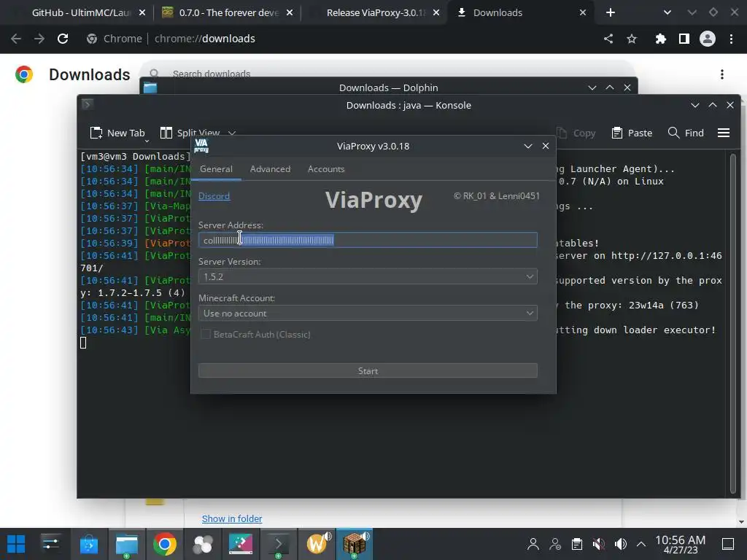Click Chrome icon on taskbar
Image resolution: width=747 pixels, height=560 pixels.
point(164,544)
